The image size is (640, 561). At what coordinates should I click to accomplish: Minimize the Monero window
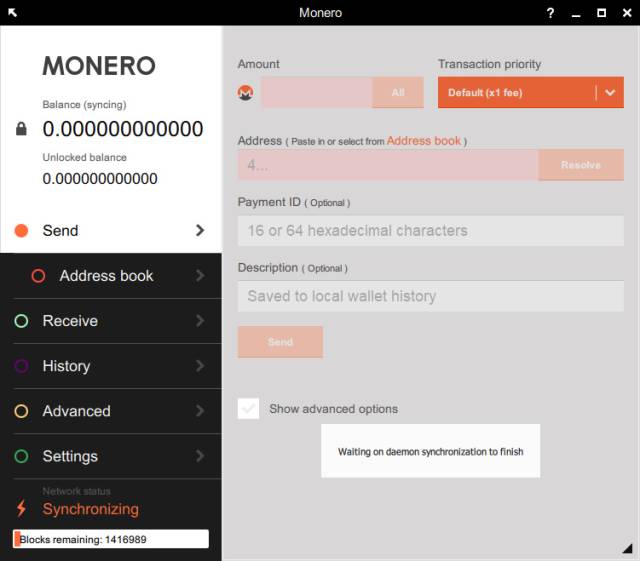point(576,16)
